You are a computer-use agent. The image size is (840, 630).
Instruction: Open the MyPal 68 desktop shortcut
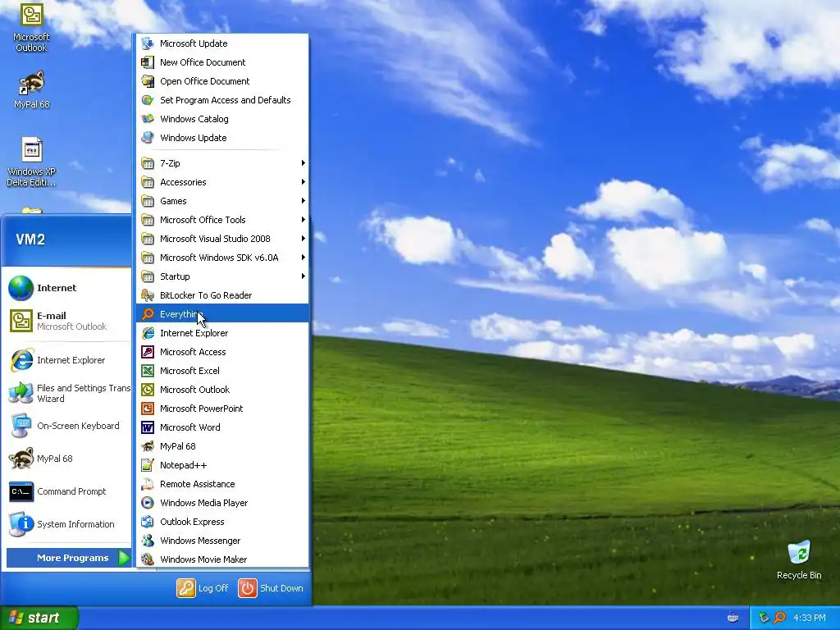(x=32, y=90)
